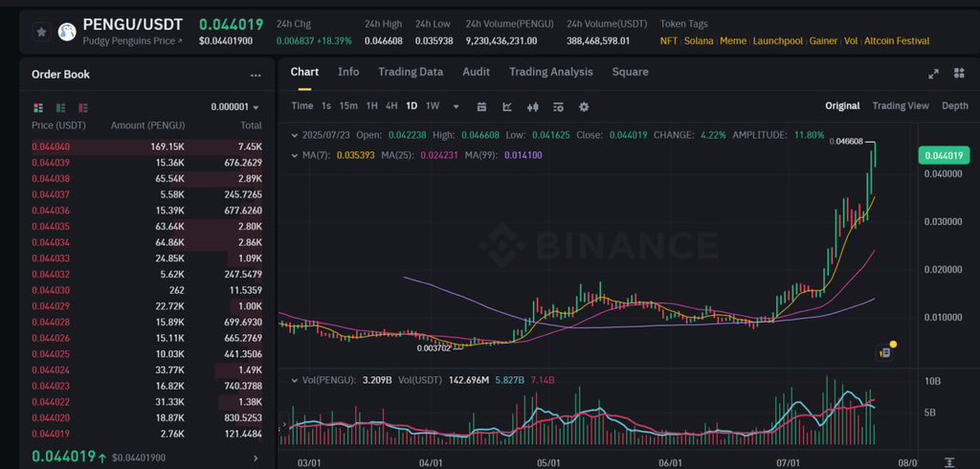Click the Vol token tag
The image size is (980, 469).
point(851,41)
